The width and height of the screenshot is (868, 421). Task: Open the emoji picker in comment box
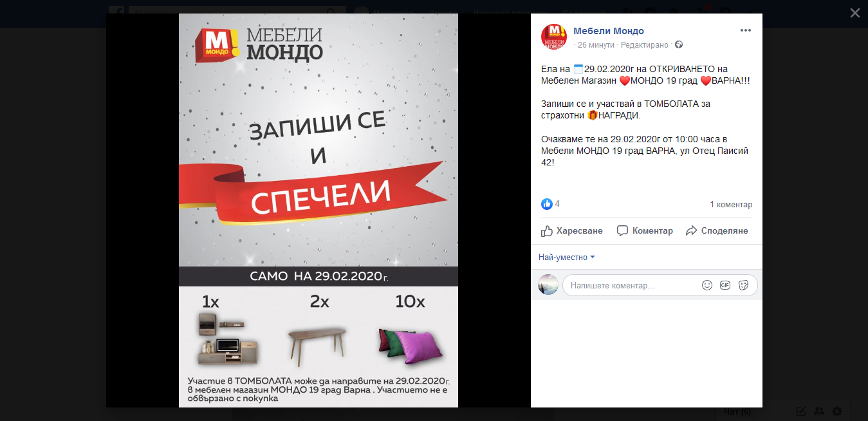(x=707, y=285)
